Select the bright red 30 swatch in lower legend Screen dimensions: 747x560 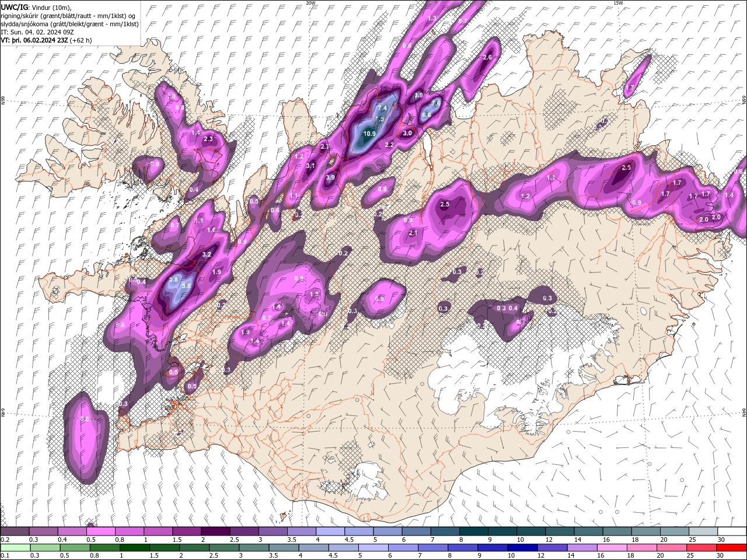coord(731,548)
